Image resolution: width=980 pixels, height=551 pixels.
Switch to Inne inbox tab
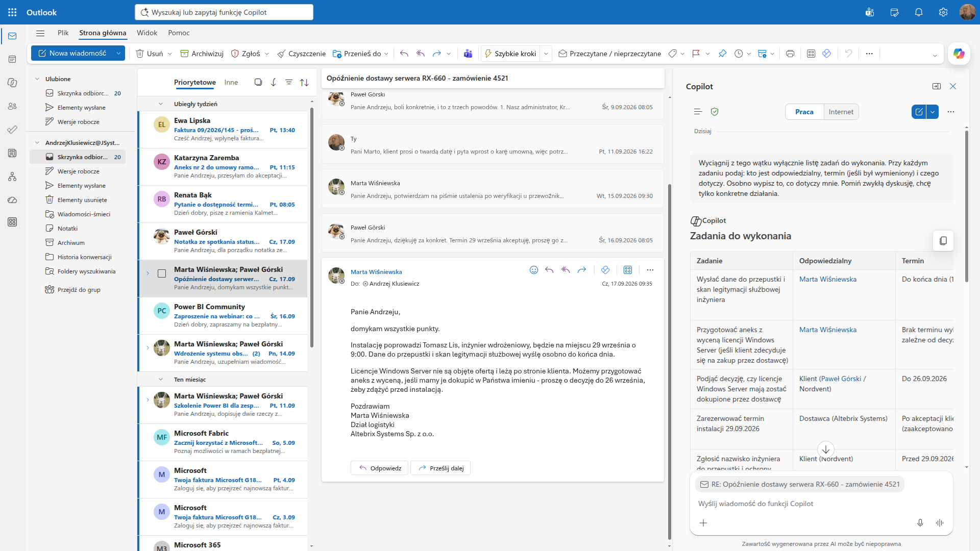pos(231,82)
